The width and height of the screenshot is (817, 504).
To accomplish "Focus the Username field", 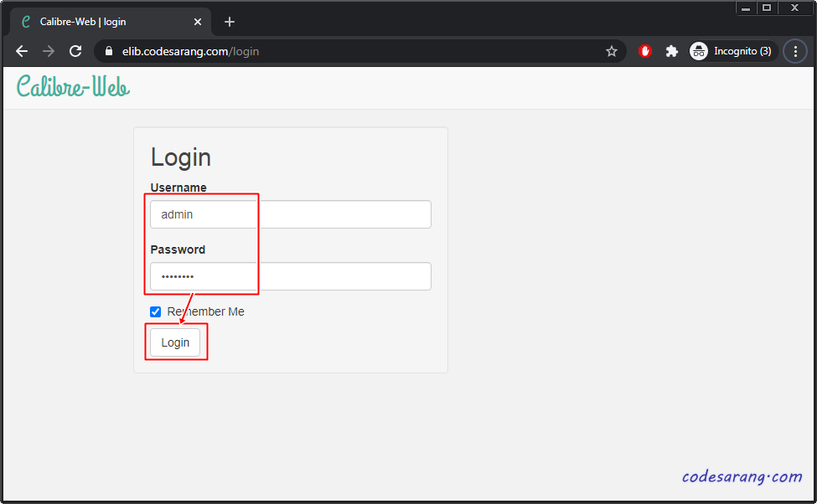I will [291, 214].
